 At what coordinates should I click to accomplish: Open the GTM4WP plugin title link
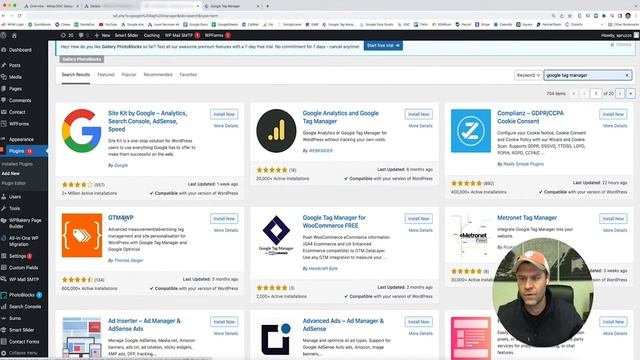pyautogui.click(x=120, y=218)
